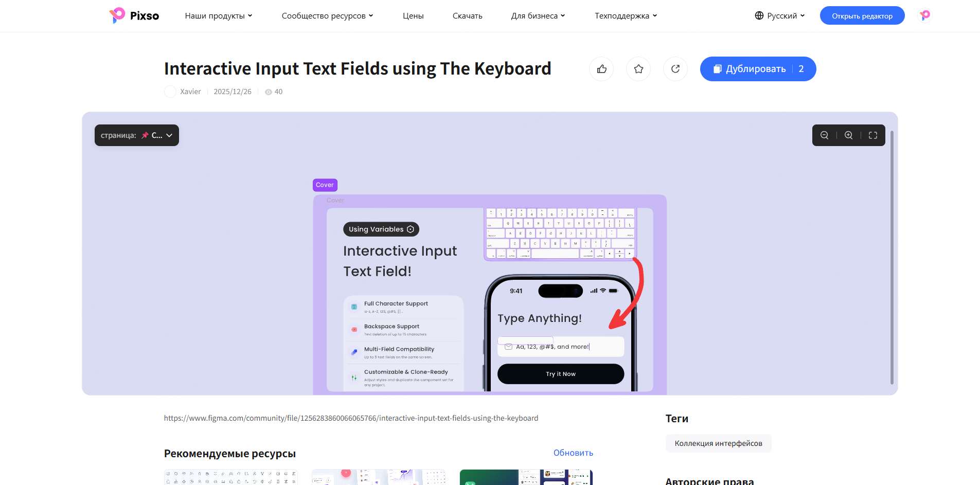Image resolution: width=980 pixels, height=485 pixels.
Task: Click the page title heading
Action: (358, 68)
